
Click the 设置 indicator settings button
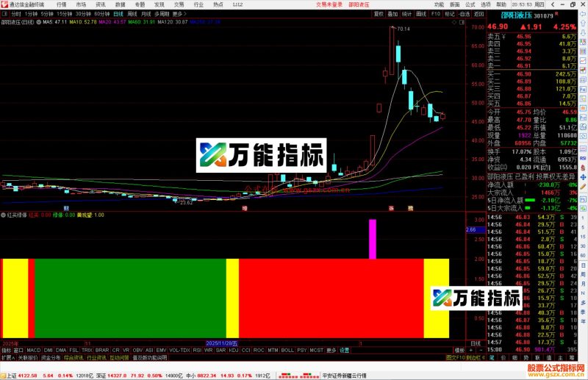point(344,350)
